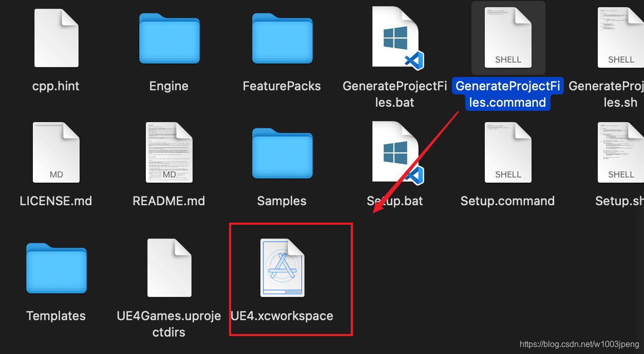
Task: Click the Setup.command file name
Action: (507, 201)
